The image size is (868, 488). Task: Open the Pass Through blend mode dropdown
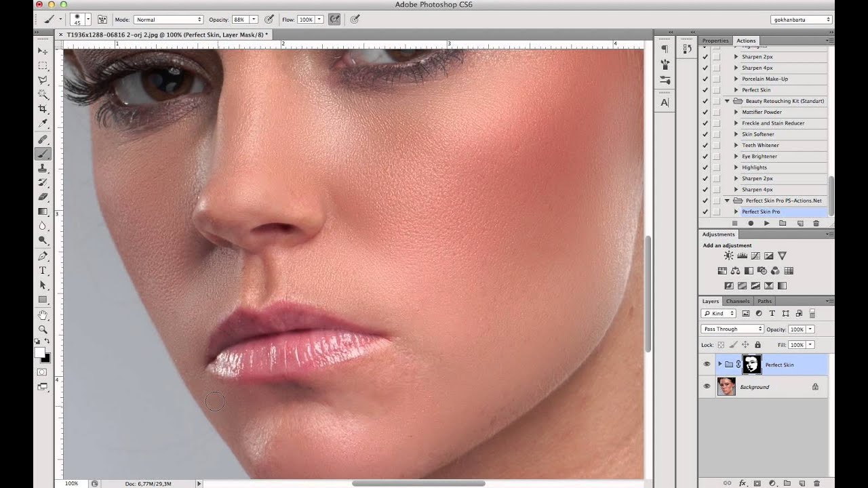pyautogui.click(x=732, y=329)
